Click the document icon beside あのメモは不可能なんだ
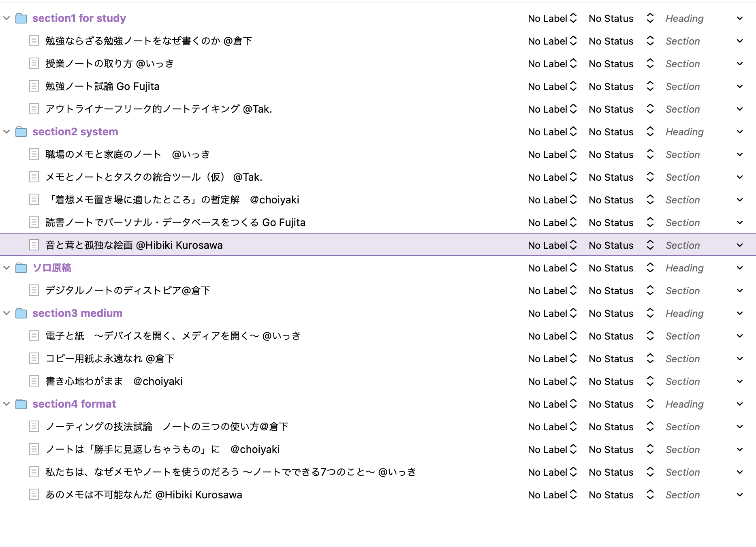The image size is (756, 547). click(34, 494)
